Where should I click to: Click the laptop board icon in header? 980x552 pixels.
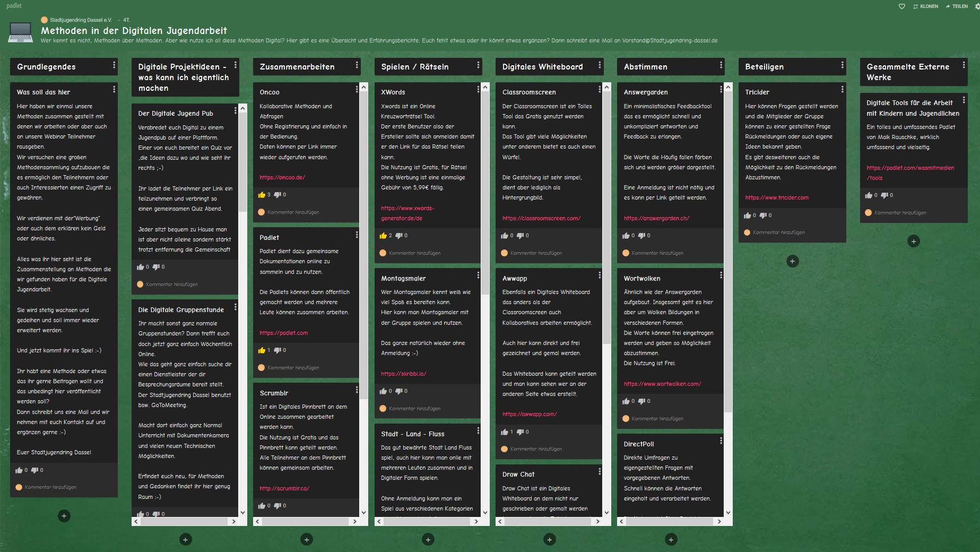pos(21,32)
